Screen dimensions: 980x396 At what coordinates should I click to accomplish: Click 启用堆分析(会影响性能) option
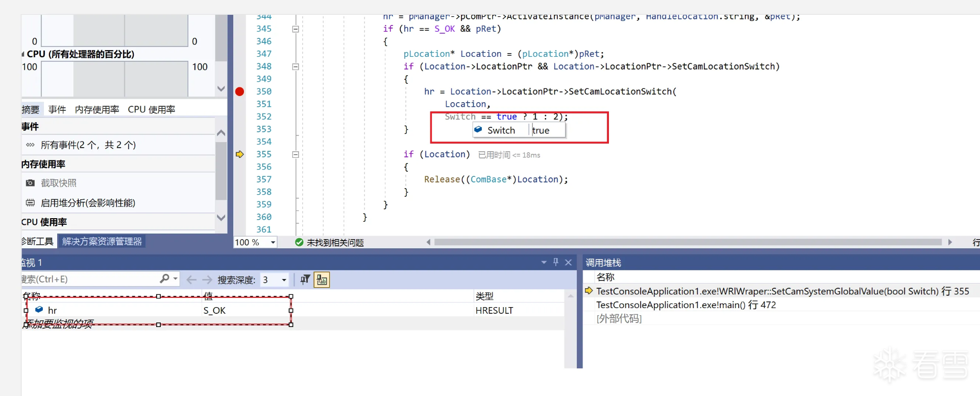click(88, 203)
